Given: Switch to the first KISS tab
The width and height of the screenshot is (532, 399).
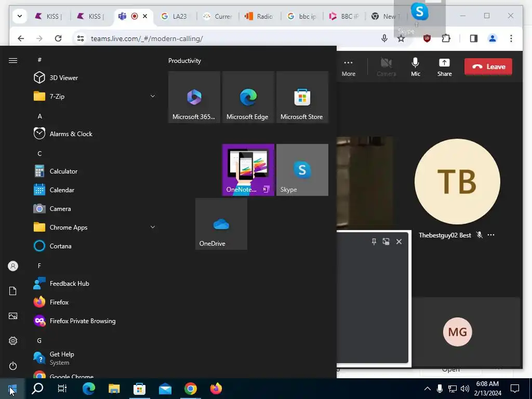Looking at the screenshot, I should pos(50,16).
